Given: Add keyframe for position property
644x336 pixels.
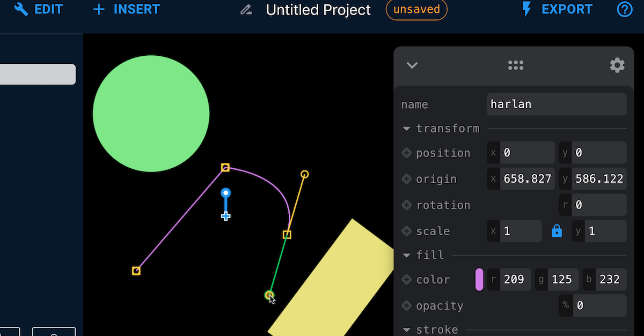Looking at the screenshot, I should coord(406,153).
